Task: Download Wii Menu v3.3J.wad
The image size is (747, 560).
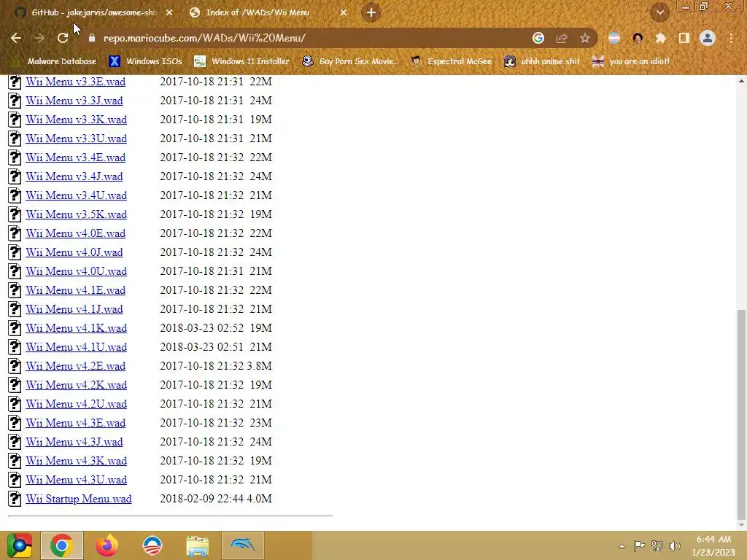Action: tap(74, 101)
